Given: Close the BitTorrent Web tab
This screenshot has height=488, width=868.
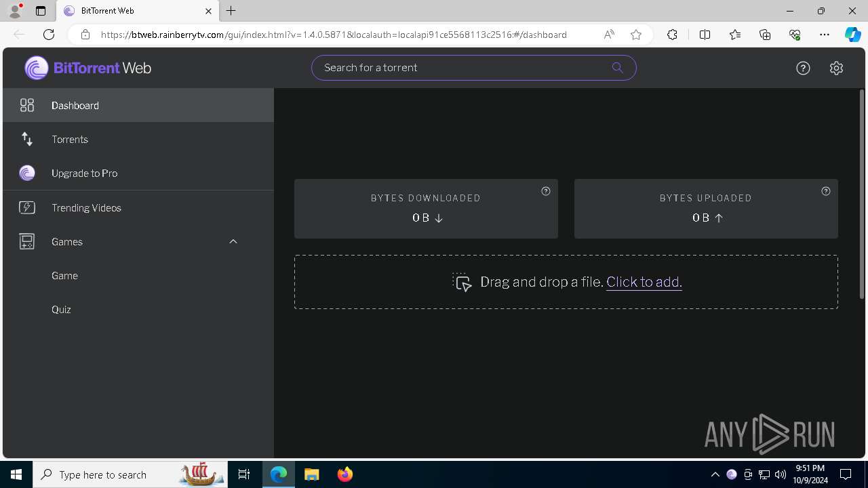Looking at the screenshot, I should tap(208, 11).
